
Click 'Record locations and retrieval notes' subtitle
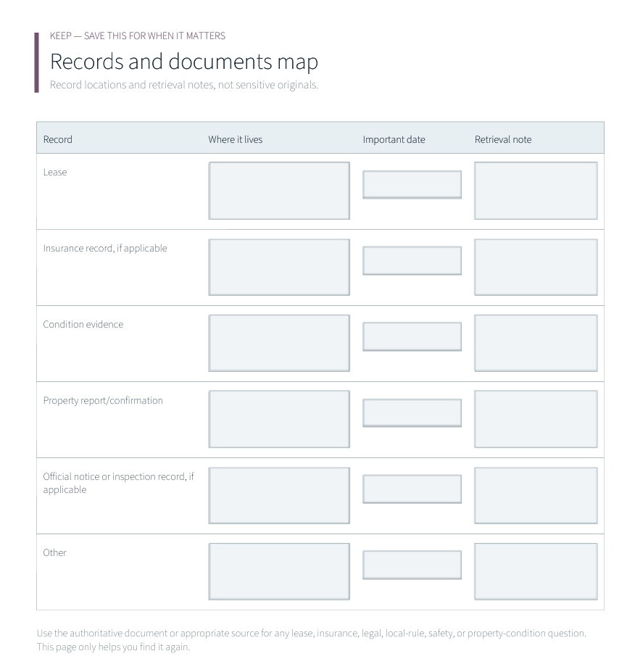(184, 85)
